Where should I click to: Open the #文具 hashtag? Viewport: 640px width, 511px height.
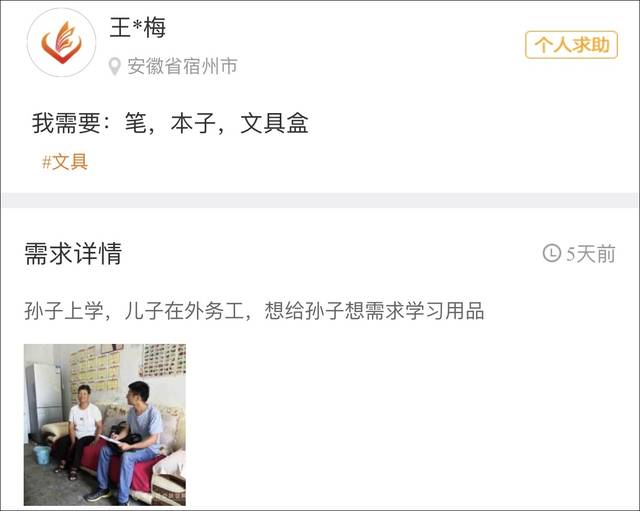(x=65, y=162)
